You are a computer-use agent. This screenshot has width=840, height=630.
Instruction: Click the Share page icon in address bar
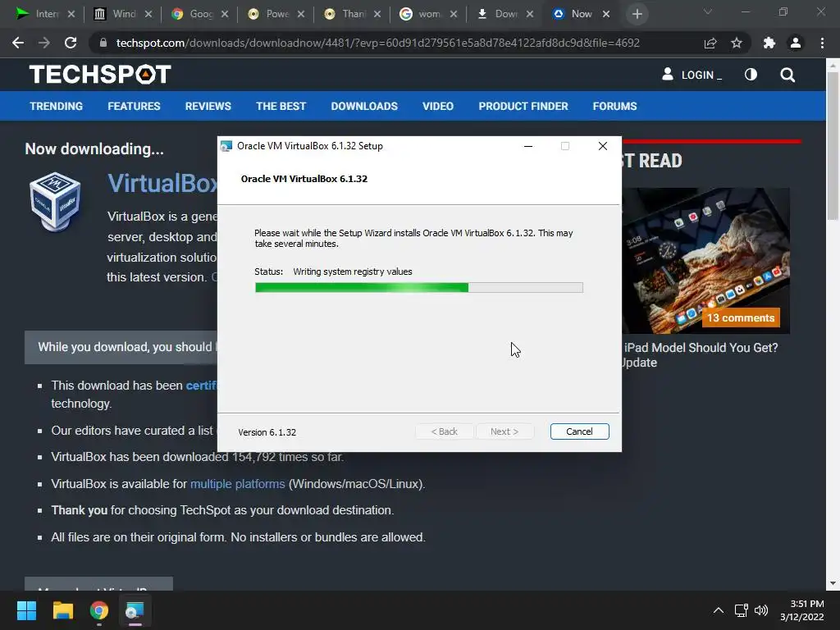click(x=710, y=43)
